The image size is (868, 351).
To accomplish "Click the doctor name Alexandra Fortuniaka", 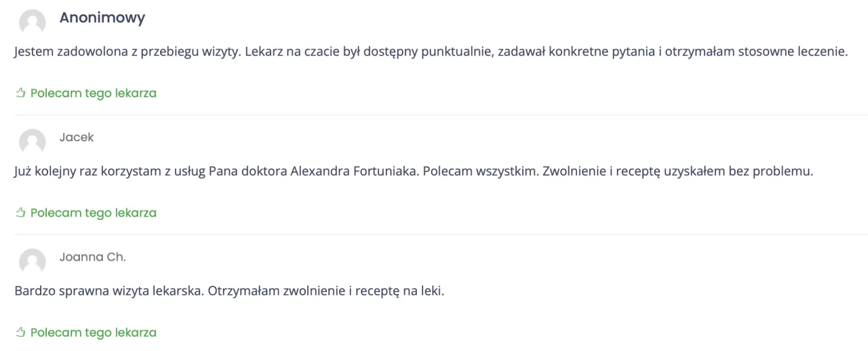I will (354, 171).
